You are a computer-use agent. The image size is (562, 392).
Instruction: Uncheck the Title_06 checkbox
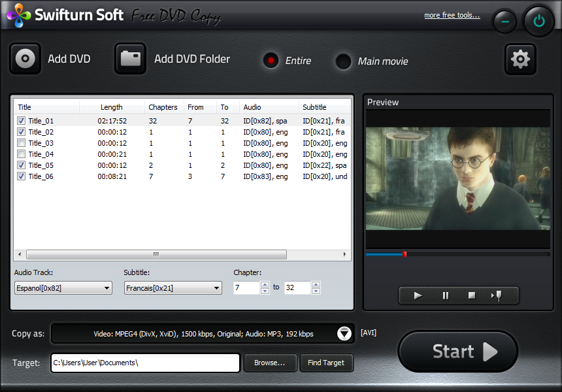coord(22,176)
